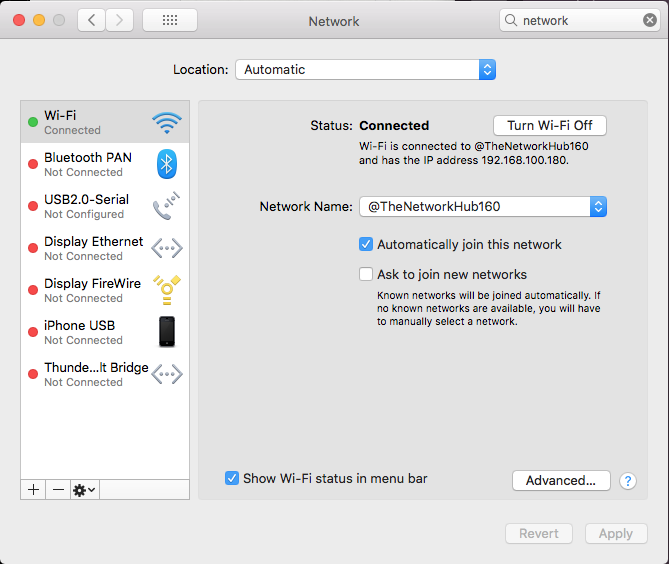Show all preferences grid button
669x564 pixels.
(x=170, y=20)
